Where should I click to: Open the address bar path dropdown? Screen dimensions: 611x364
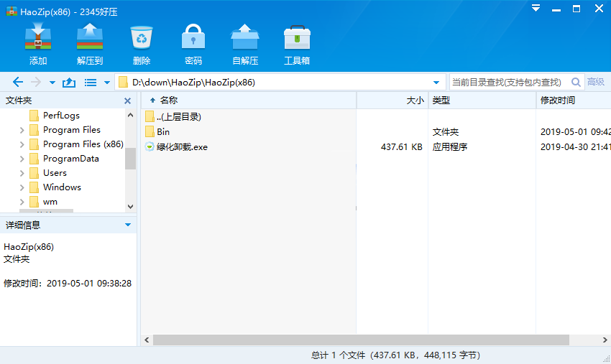pos(436,83)
